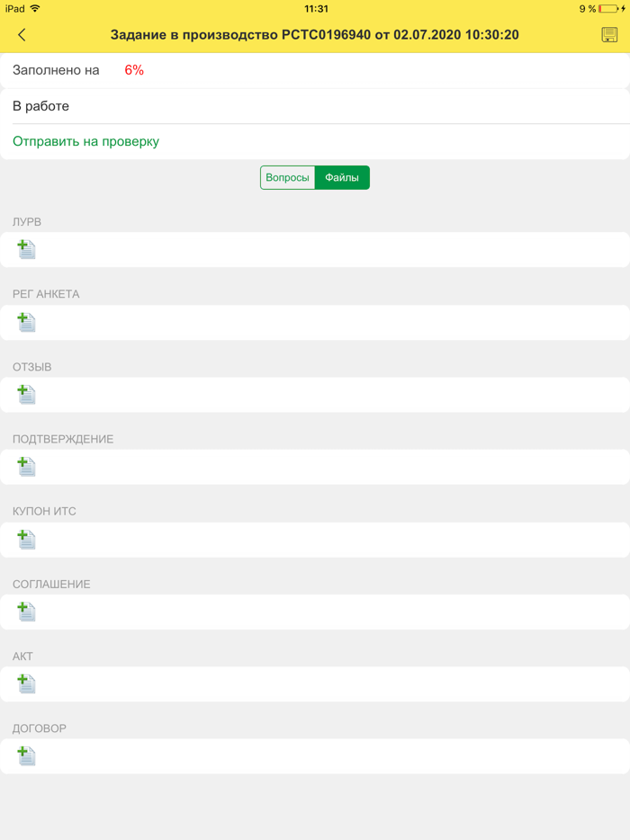The width and height of the screenshot is (630, 840).
Task: Add file under ЛУРВ section
Action: [x=26, y=249]
